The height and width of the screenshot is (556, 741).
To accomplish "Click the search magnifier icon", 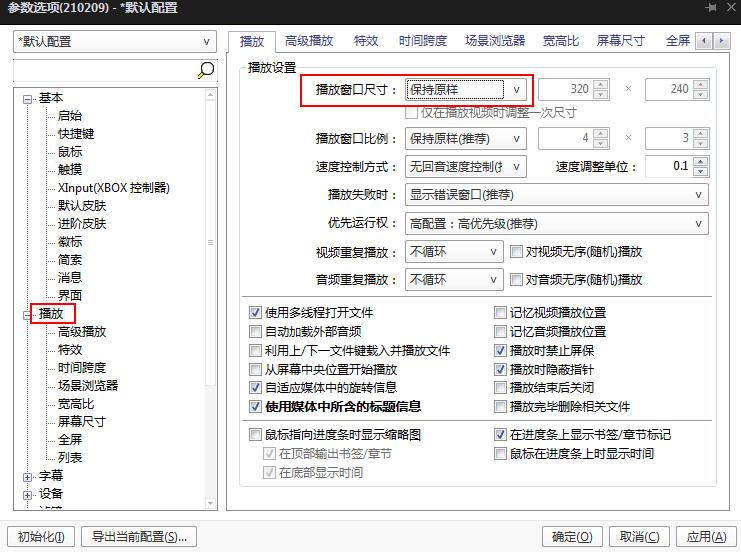I will tap(206, 70).
